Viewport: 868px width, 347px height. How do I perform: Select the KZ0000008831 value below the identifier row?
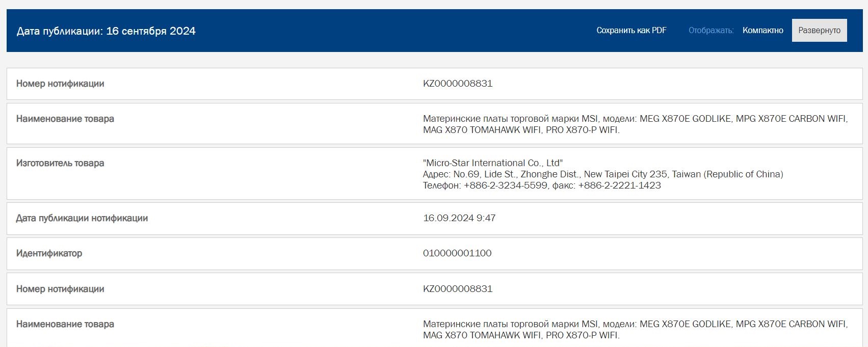(x=457, y=289)
